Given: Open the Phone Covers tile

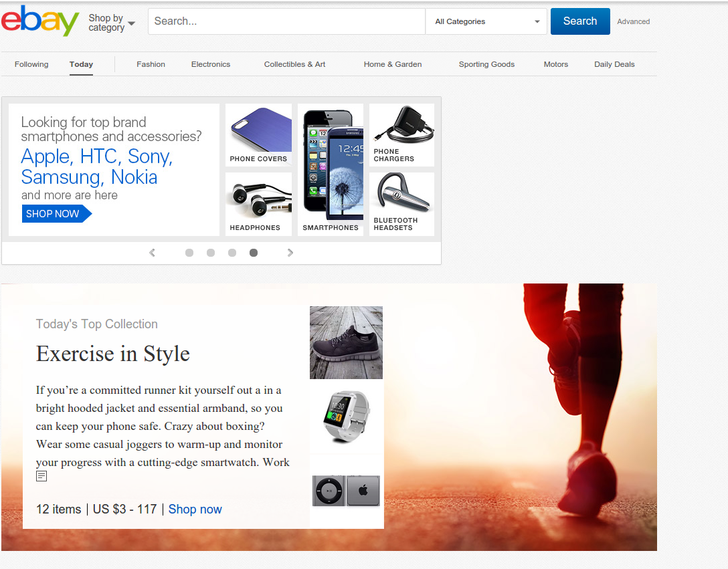Looking at the screenshot, I should pos(258,135).
